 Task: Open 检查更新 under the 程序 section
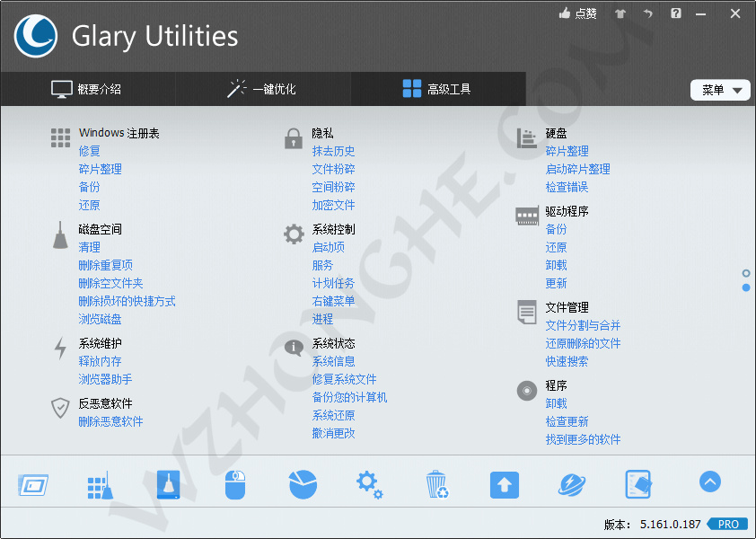pyautogui.click(x=566, y=420)
